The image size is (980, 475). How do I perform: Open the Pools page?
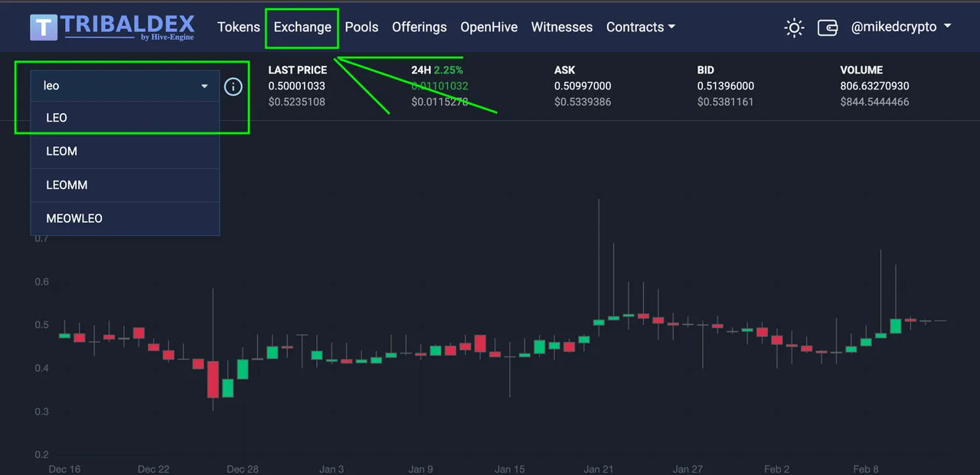(361, 27)
